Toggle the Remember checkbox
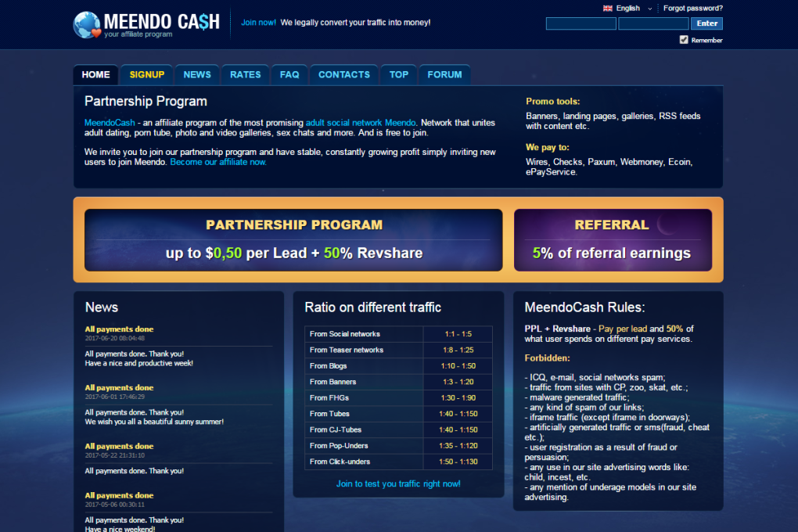The width and height of the screenshot is (798, 532). pos(684,40)
